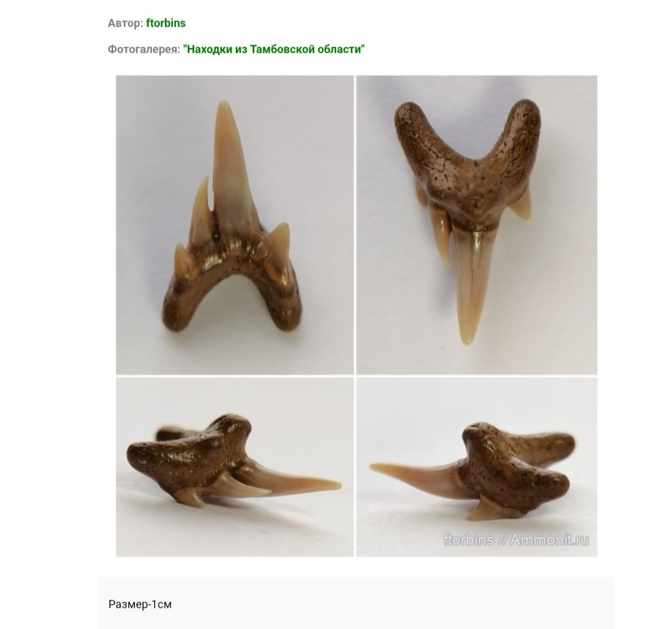Open author profile ftorbins

[166, 23]
